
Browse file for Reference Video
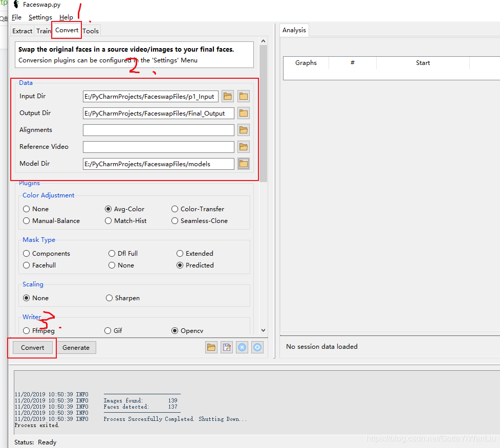tap(244, 147)
